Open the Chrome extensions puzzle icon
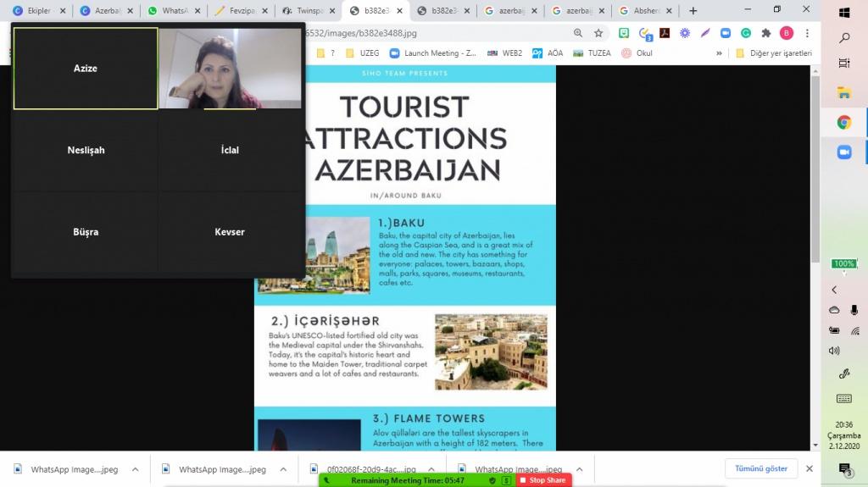This screenshot has height=487, width=868. [766, 33]
